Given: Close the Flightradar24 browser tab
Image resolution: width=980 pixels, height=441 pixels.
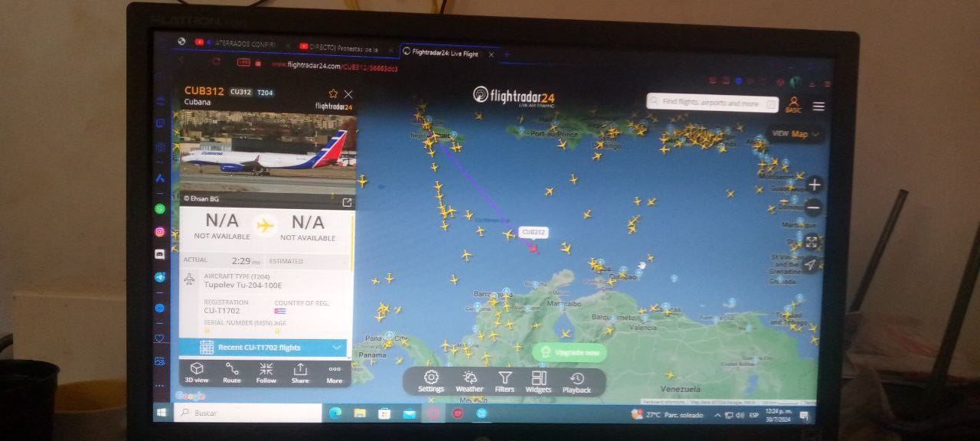Looking at the screenshot, I should (x=492, y=54).
